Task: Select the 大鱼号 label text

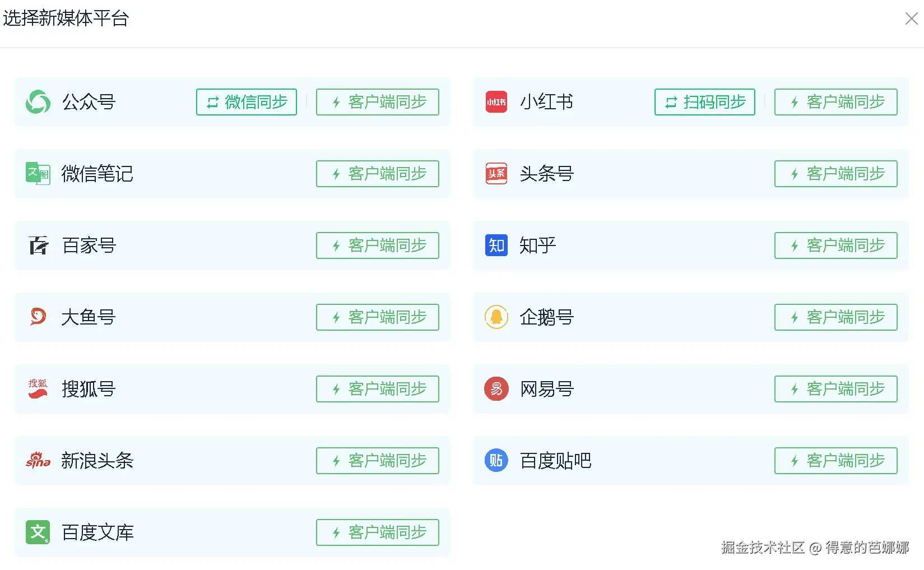Action: click(89, 317)
